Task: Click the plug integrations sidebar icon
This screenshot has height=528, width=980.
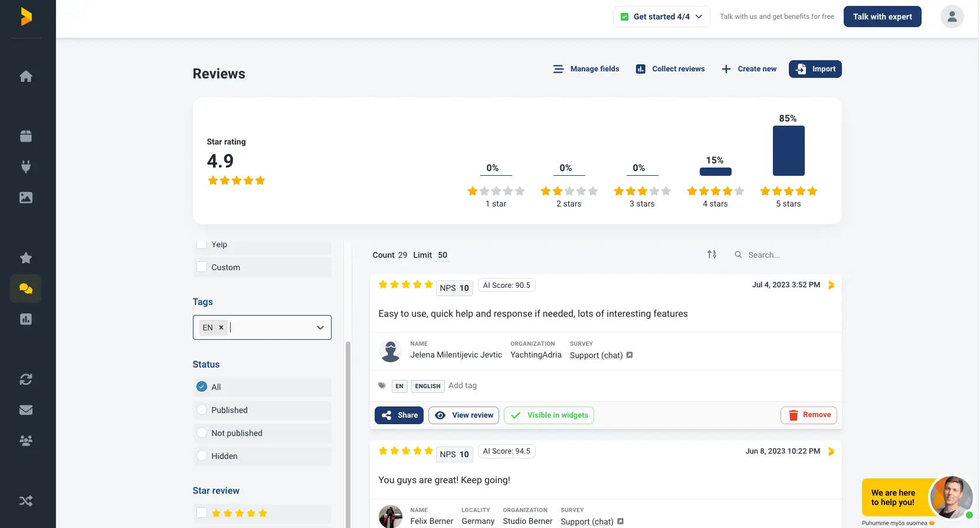Action: 26,167
